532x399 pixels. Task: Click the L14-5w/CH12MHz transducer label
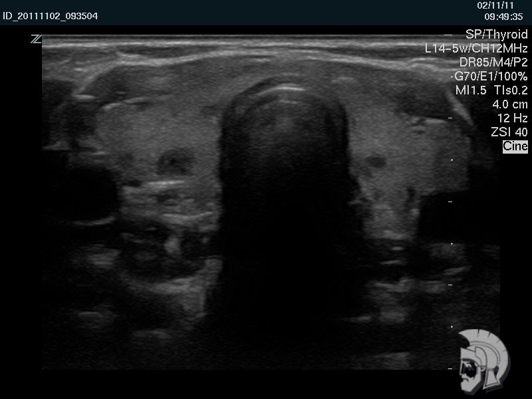476,49
